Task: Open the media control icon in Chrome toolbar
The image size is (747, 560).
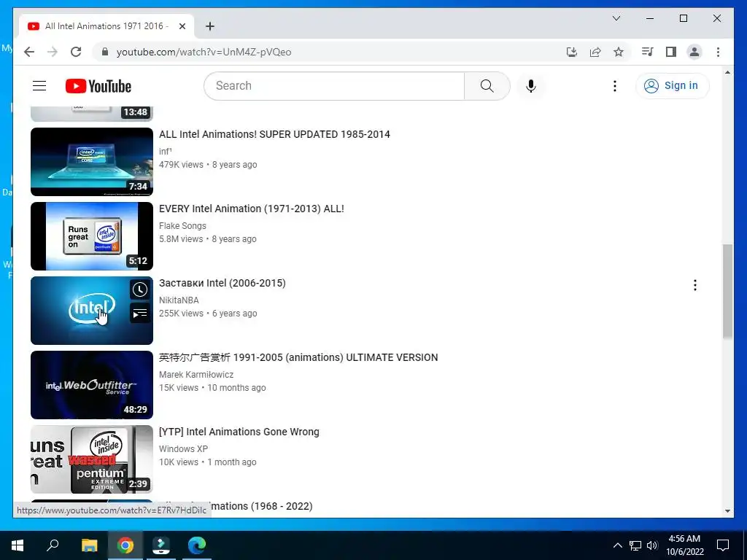Action: [x=647, y=52]
